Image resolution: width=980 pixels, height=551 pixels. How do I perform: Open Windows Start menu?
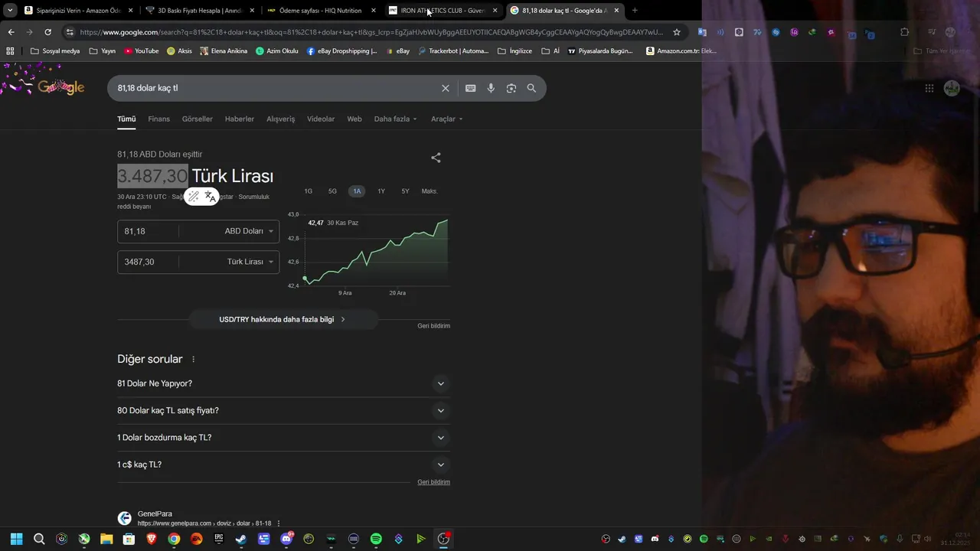click(x=17, y=539)
